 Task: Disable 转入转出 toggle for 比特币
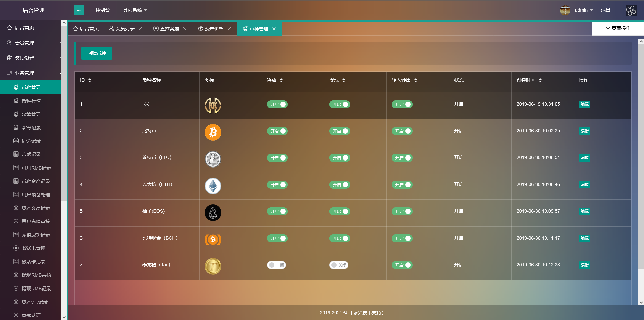tap(402, 131)
